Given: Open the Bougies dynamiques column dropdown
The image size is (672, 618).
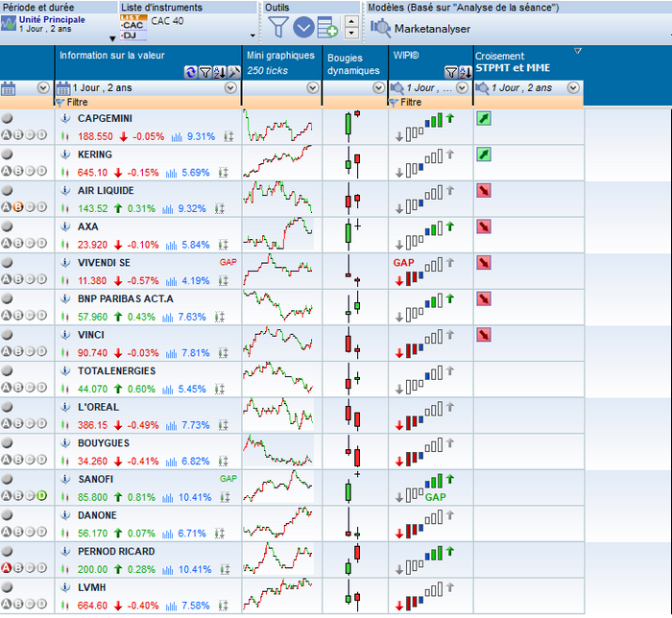Looking at the screenshot, I should 378,87.
